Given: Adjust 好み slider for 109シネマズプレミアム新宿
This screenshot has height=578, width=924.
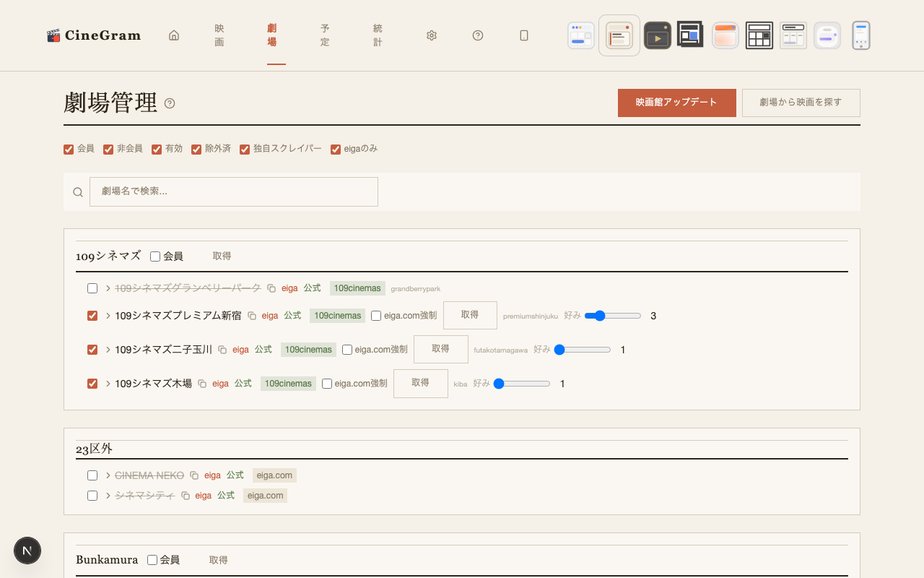Looking at the screenshot, I should pyautogui.click(x=613, y=316).
